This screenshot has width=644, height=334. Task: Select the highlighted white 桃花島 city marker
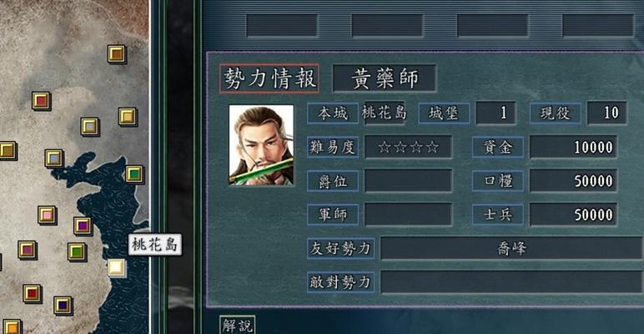(117, 268)
